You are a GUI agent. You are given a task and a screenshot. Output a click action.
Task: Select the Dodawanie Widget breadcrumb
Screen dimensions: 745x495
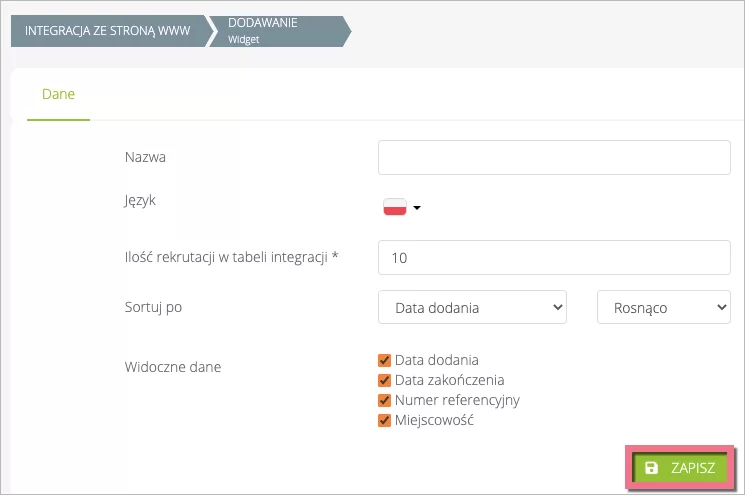[x=276, y=30]
